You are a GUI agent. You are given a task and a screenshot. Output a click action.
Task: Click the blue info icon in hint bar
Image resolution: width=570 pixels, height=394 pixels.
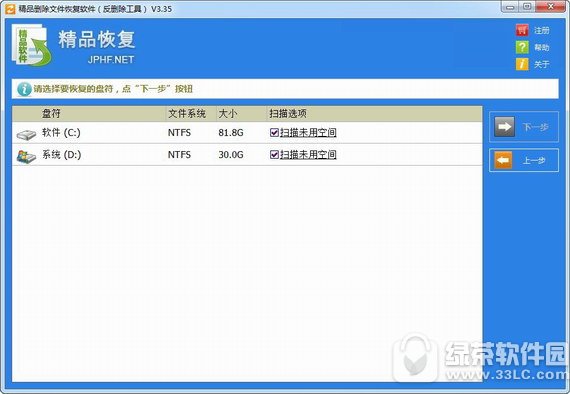tap(24, 89)
